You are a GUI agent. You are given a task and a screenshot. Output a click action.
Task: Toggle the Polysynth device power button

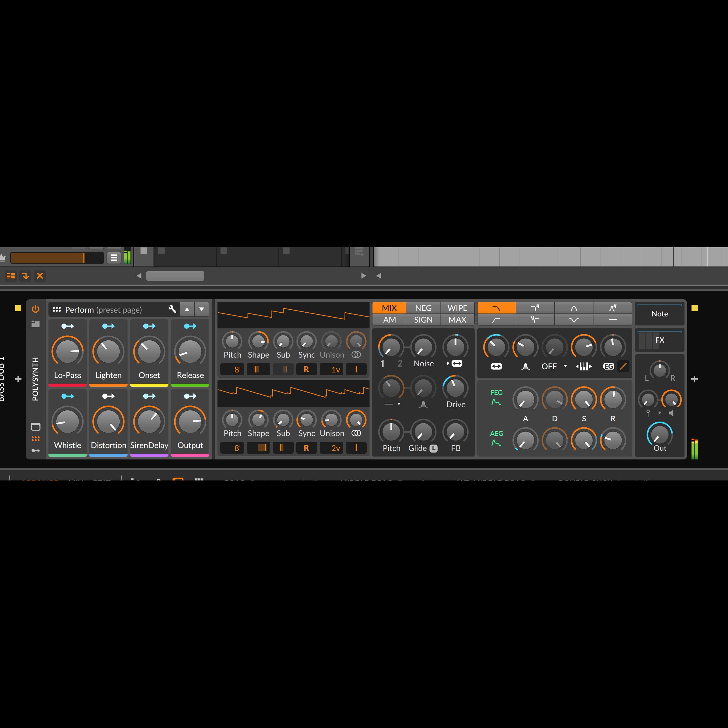[35, 309]
